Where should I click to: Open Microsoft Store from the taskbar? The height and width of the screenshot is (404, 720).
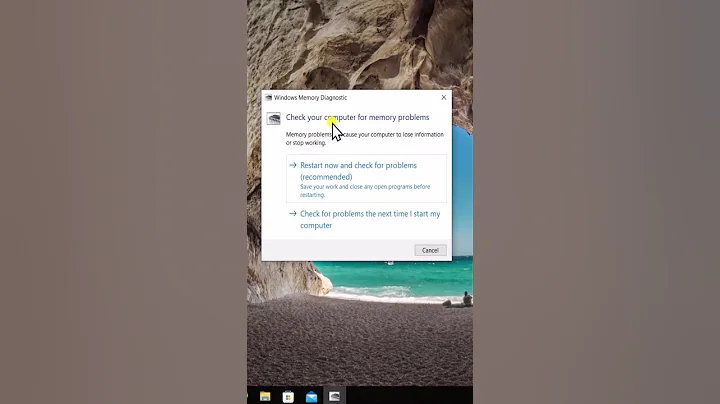pyautogui.click(x=288, y=396)
